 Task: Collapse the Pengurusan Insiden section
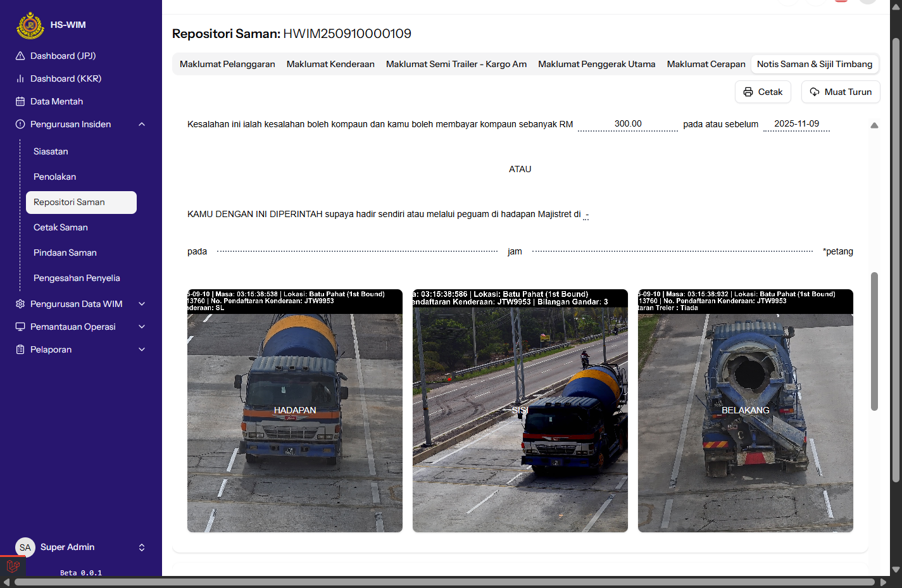[142, 124]
